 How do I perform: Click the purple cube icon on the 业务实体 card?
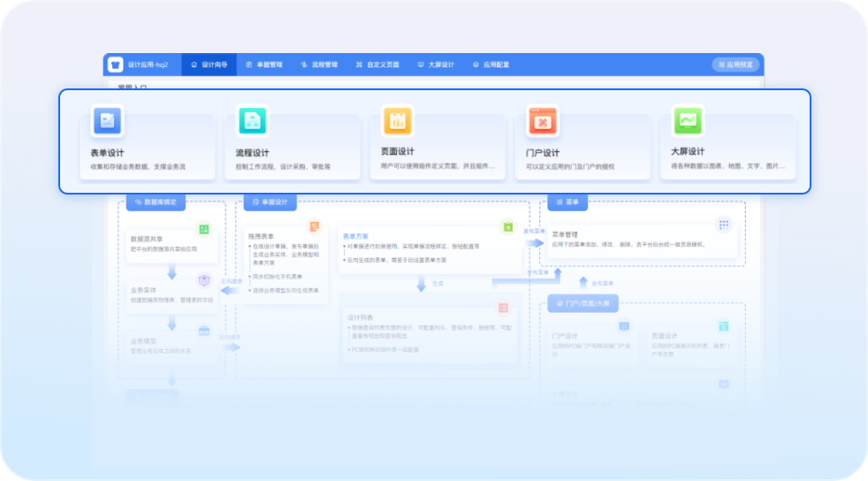click(x=204, y=280)
